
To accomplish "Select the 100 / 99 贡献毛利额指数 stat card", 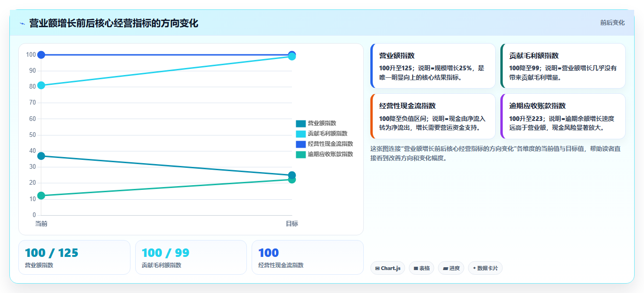I will [191, 257].
